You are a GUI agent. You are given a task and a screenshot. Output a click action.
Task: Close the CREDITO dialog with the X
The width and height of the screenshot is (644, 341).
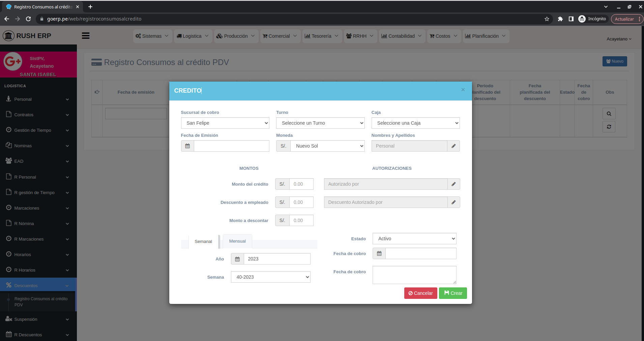click(x=463, y=90)
